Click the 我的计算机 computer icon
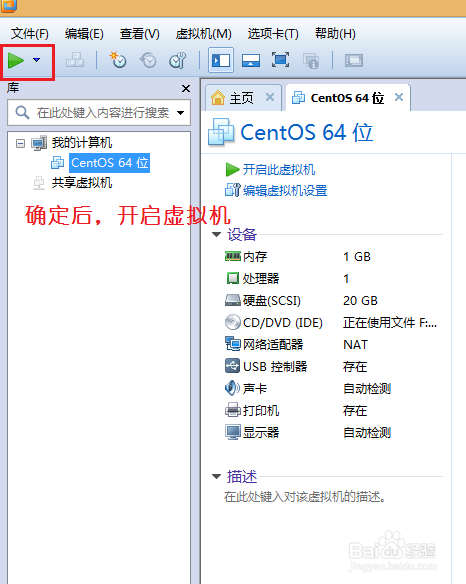 click(39, 143)
